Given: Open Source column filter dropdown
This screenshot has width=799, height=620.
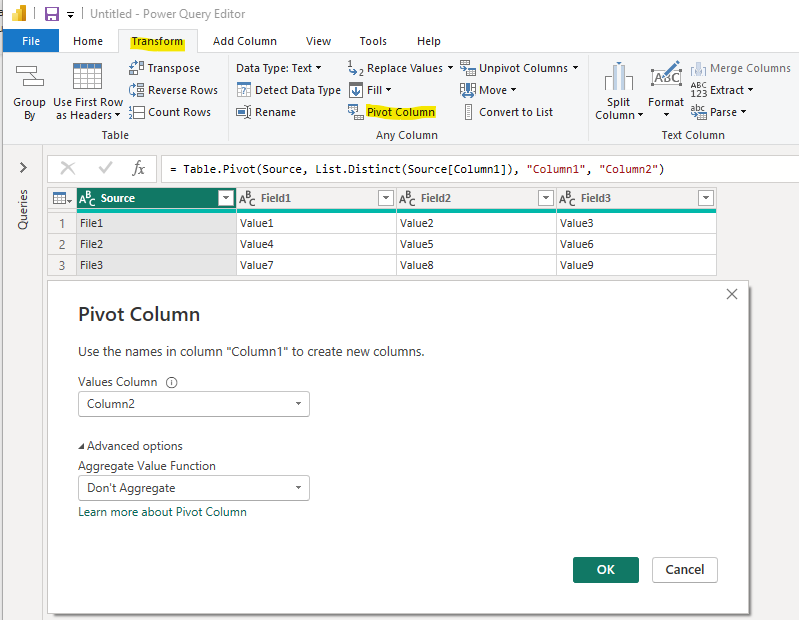Looking at the screenshot, I should pyautogui.click(x=225, y=198).
